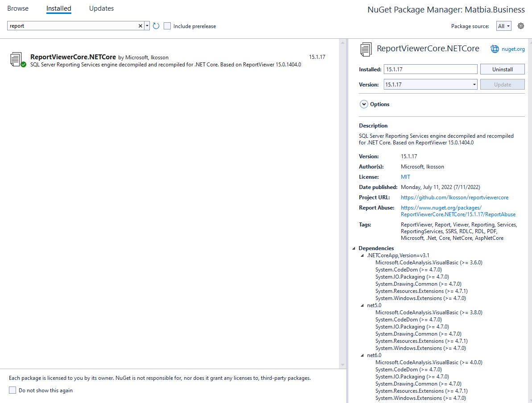Switch to the Browse tab

pyautogui.click(x=17, y=8)
